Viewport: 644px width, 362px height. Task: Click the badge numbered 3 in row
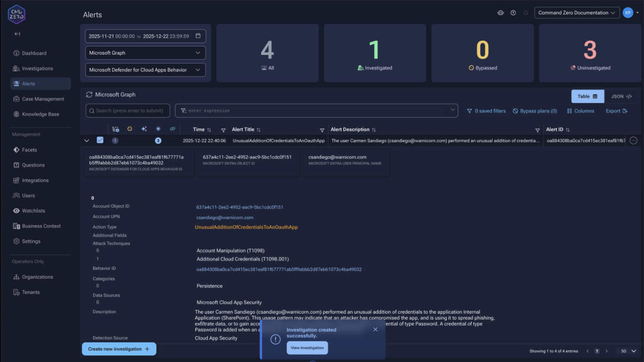[x=158, y=141]
